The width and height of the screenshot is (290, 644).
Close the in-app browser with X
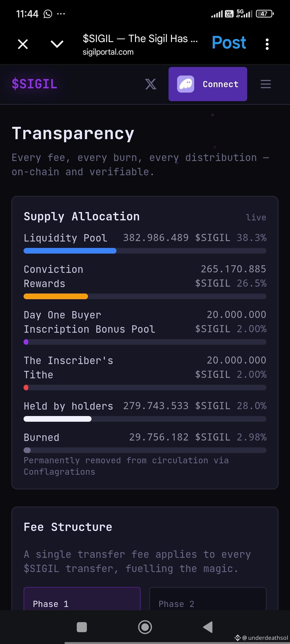point(23,44)
